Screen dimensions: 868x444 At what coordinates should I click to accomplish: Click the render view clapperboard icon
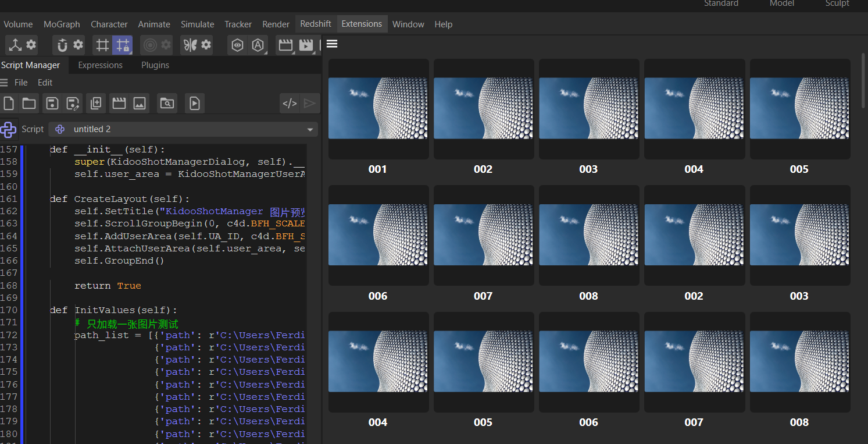click(x=285, y=45)
